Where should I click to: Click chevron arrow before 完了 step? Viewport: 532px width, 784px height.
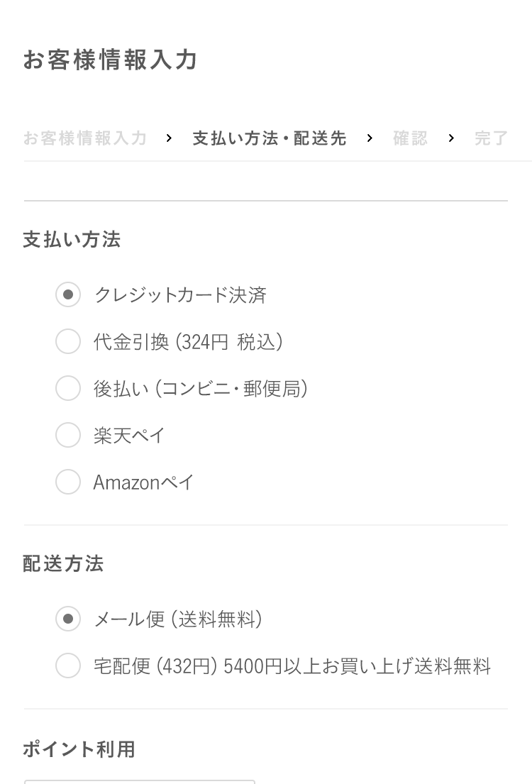point(451,138)
